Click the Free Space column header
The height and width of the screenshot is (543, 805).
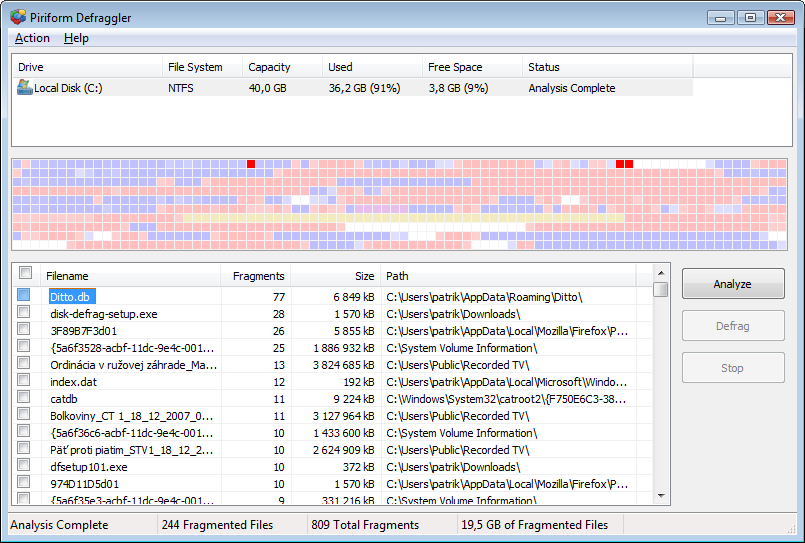(x=472, y=67)
